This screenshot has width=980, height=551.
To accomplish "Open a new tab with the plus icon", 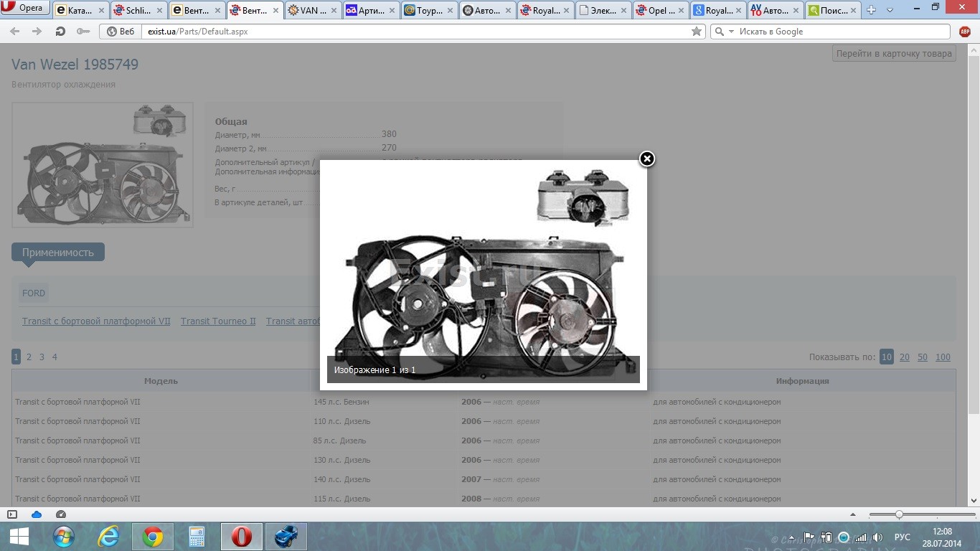I will tap(871, 10).
